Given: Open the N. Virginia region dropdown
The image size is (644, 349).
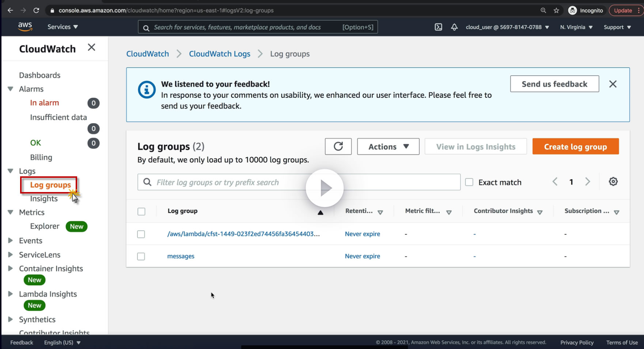Looking at the screenshot, I should tap(576, 27).
